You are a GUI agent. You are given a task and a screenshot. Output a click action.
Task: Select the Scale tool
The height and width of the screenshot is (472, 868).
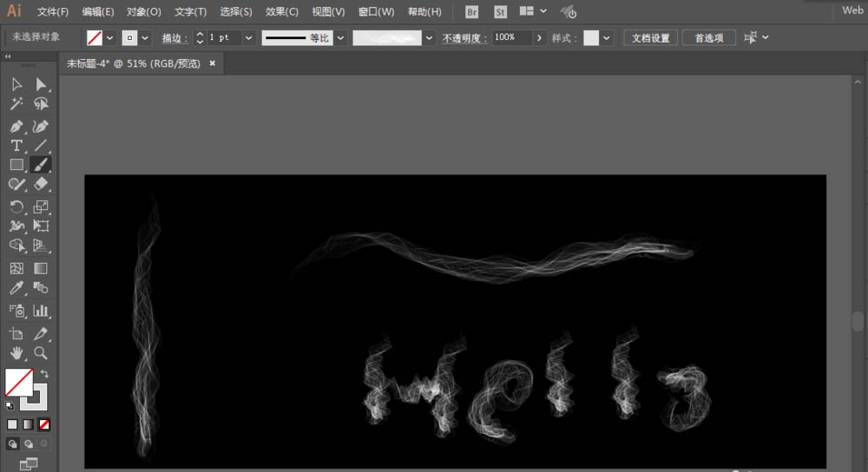(x=41, y=207)
